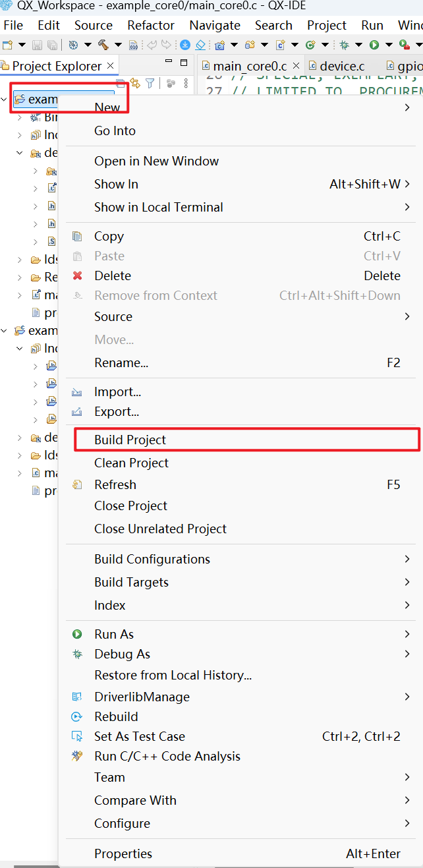
Task: Expand the Build Configurations submenu arrow
Action: coord(407,559)
